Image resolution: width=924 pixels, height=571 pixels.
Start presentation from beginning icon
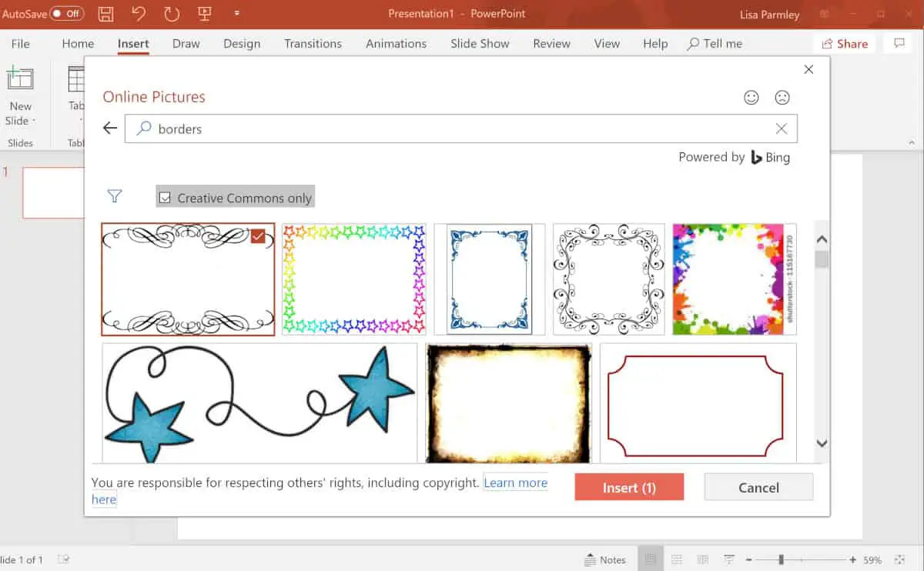coord(205,14)
